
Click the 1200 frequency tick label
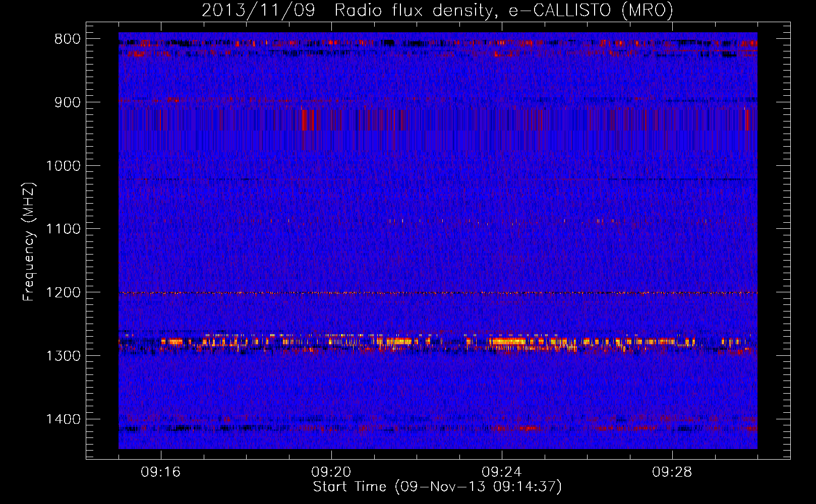[63, 293]
